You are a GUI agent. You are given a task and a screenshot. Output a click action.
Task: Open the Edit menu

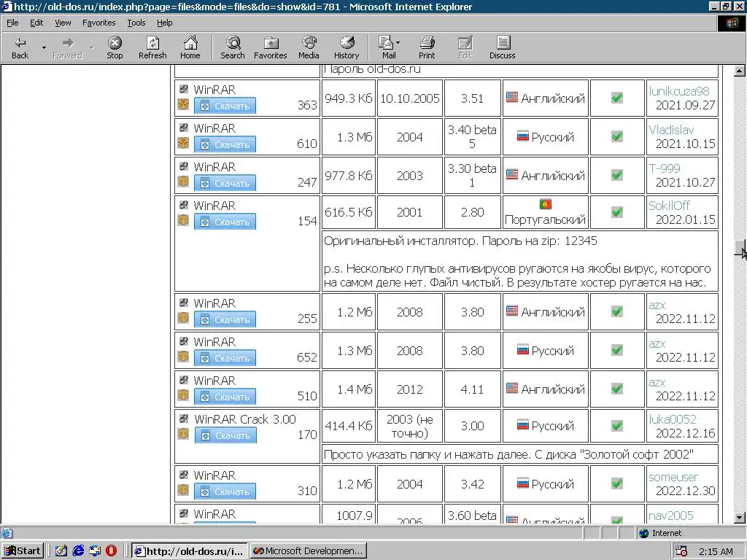(36, 23)
